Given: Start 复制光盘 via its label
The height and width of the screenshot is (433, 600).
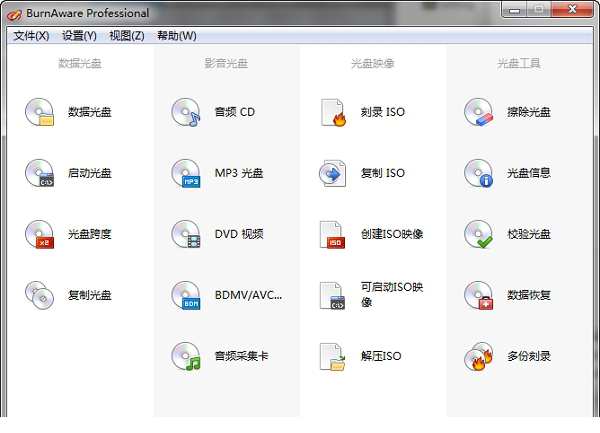Looking at the screenshot, I should click(x=90, y=295).
